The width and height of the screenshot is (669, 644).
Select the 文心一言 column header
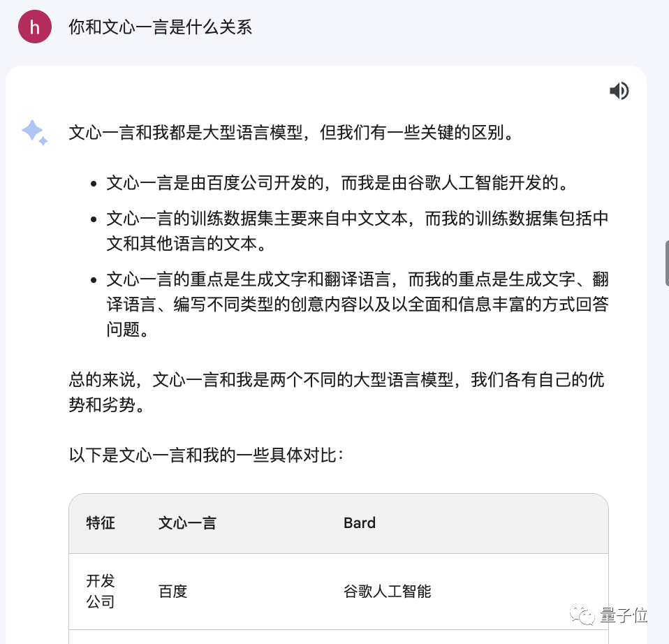(187, 522)
